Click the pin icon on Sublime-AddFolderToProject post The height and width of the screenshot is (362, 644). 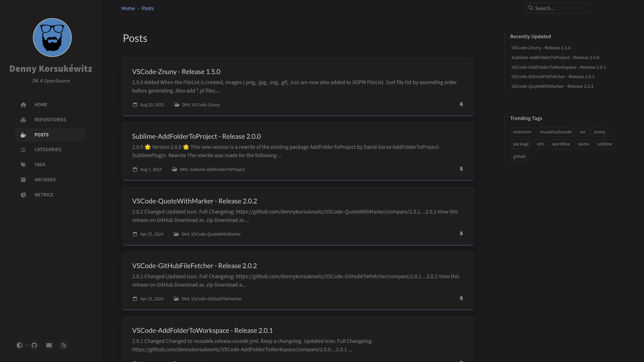[x=461, y=169]
